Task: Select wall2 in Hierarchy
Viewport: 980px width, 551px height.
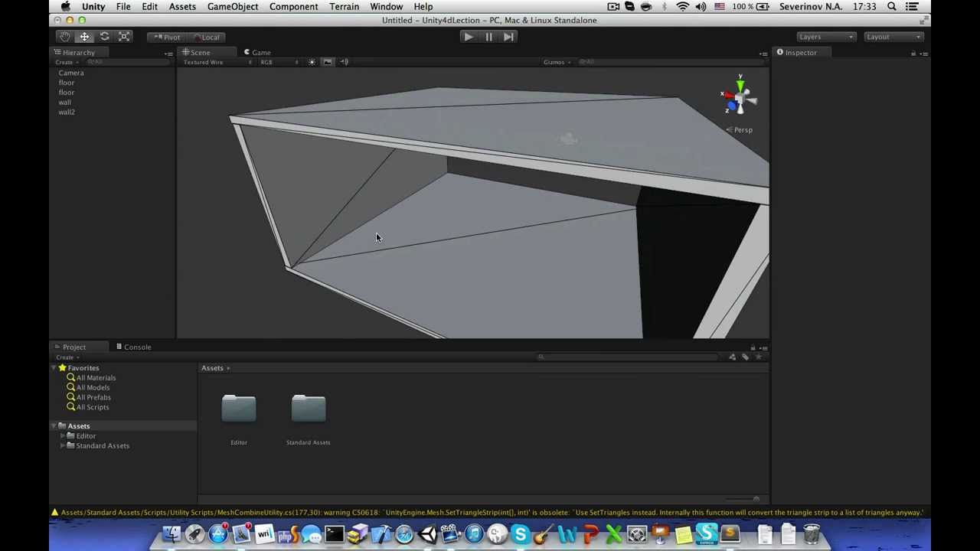Action: (x=67, y=112)
